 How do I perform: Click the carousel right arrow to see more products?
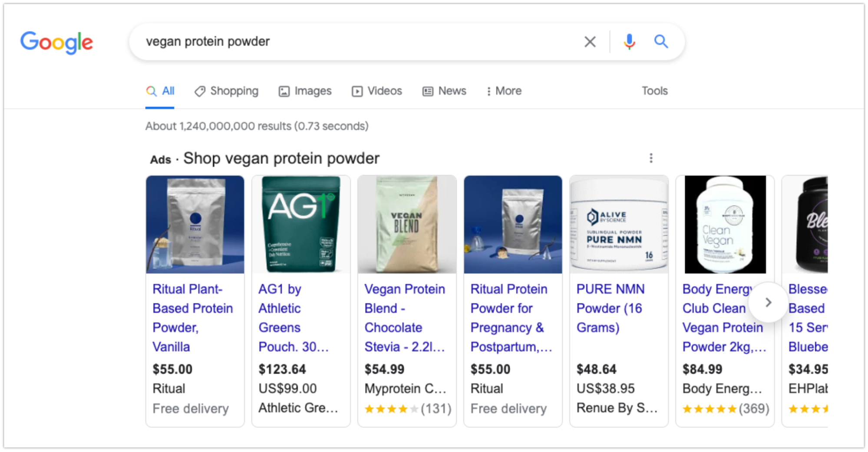click(768, 302)
